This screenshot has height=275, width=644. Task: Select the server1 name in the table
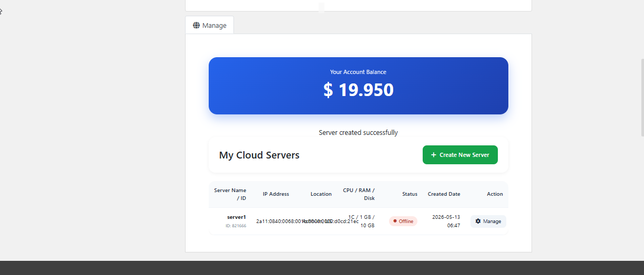[237, 217]
